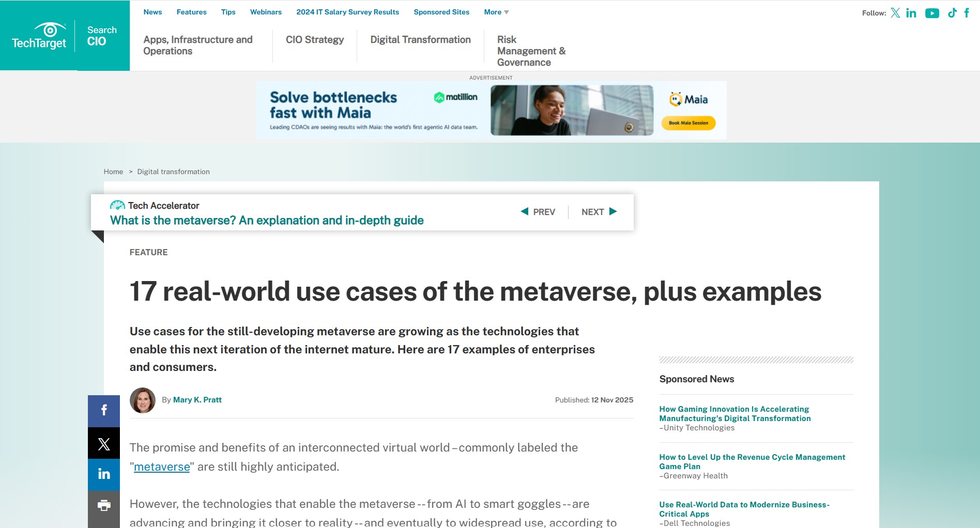Open the Digital Transformation topic menu
Image resolution: width=980 pixels, height=528 pixels.
[x=420, y=40]
